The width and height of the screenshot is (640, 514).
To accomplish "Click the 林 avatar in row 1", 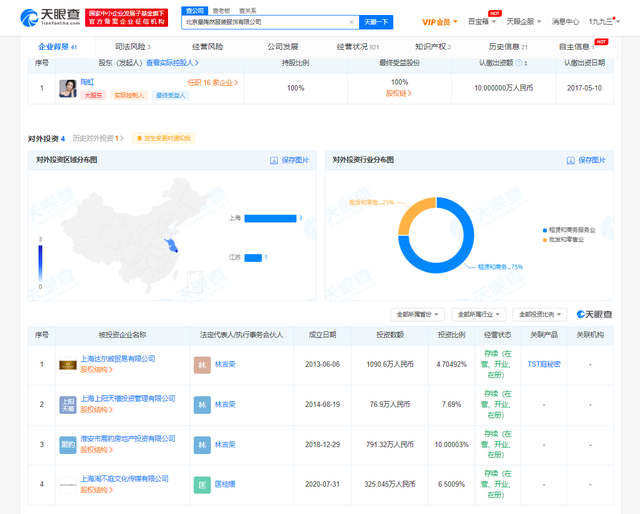I will click(x=202, y=365).
